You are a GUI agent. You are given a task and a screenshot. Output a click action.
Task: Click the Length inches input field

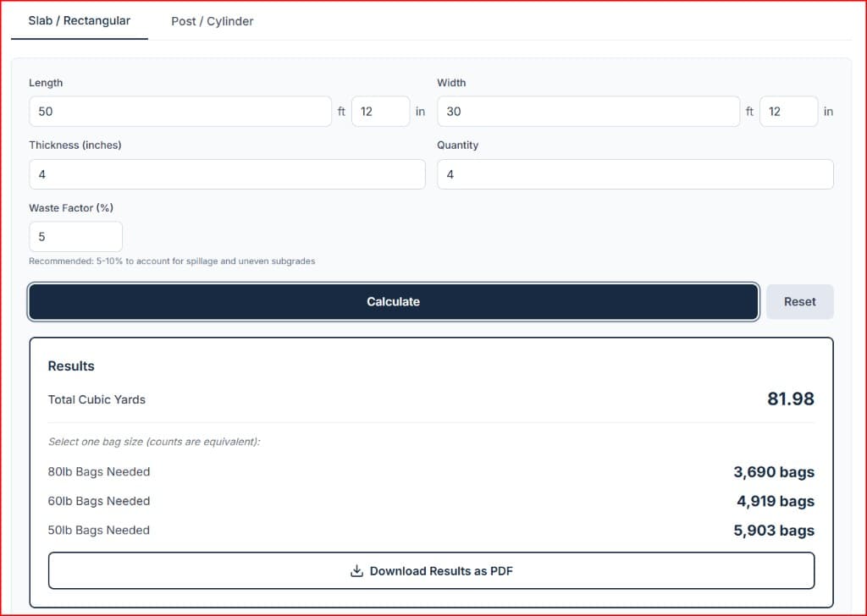pyautogui.click(x=380, y=112)
